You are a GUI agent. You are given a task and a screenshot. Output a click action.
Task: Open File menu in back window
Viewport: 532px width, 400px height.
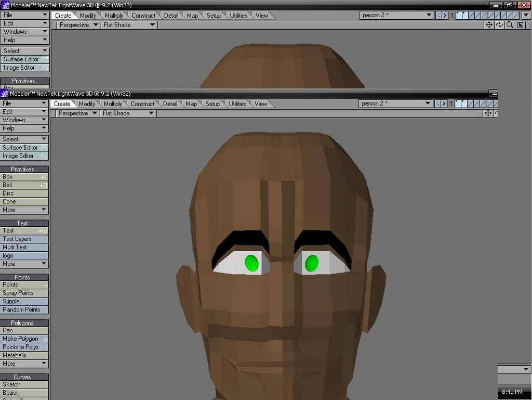[x=25, y=15]
